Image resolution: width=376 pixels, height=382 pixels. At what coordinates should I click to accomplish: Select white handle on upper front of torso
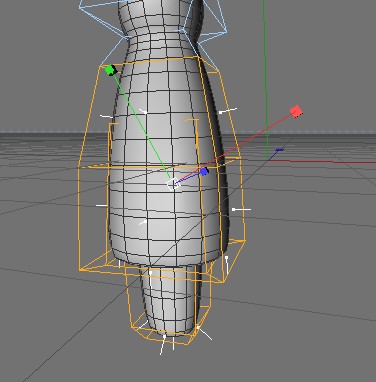(x=143, y=112)
